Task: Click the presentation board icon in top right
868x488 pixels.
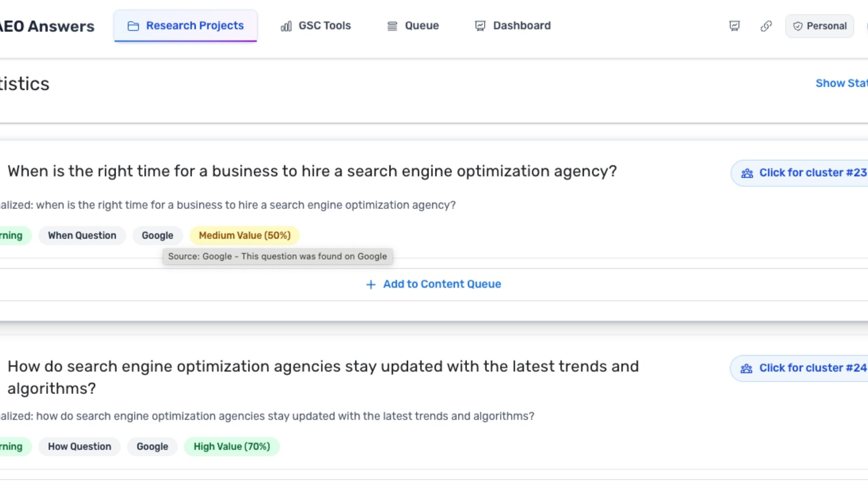Action: [734, 26]
